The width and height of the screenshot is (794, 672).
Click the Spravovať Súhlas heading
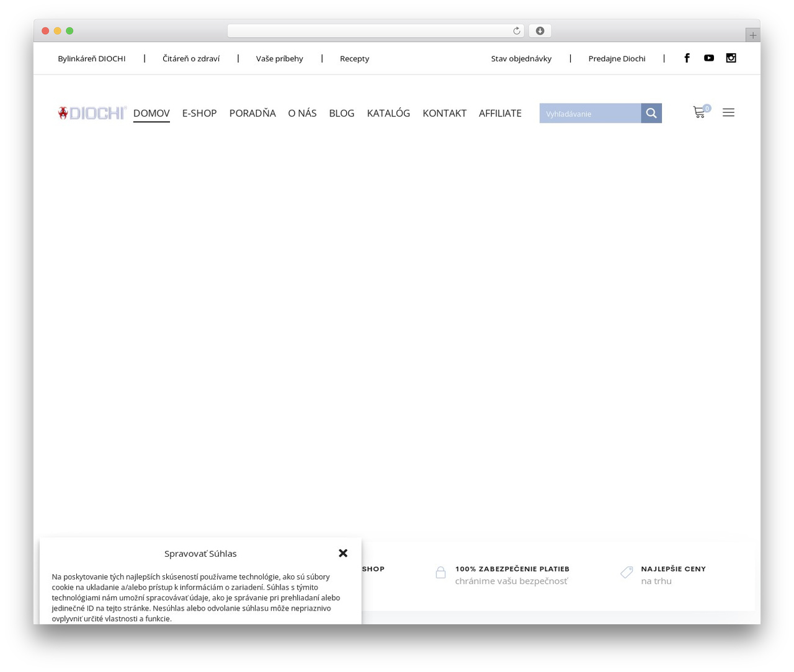[x=200, y=554]
